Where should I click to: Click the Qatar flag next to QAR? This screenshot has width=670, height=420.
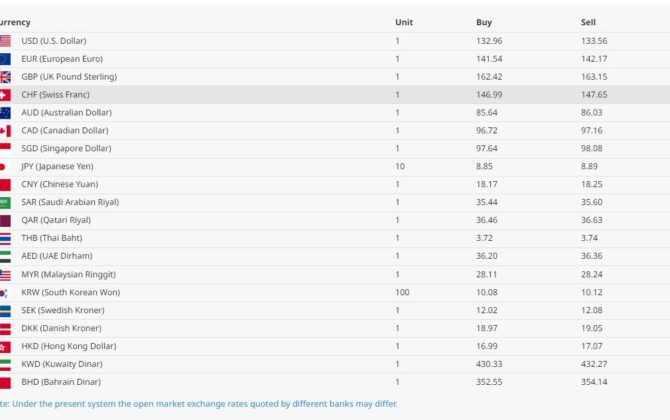[x=5, y=221]
